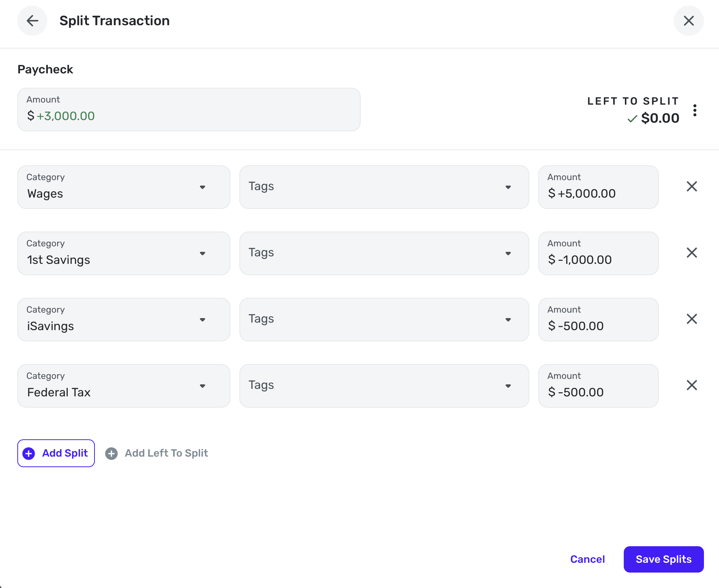Click the Cancel link
Viewport: 719px width, 588px height.
(x=587, y=559)
